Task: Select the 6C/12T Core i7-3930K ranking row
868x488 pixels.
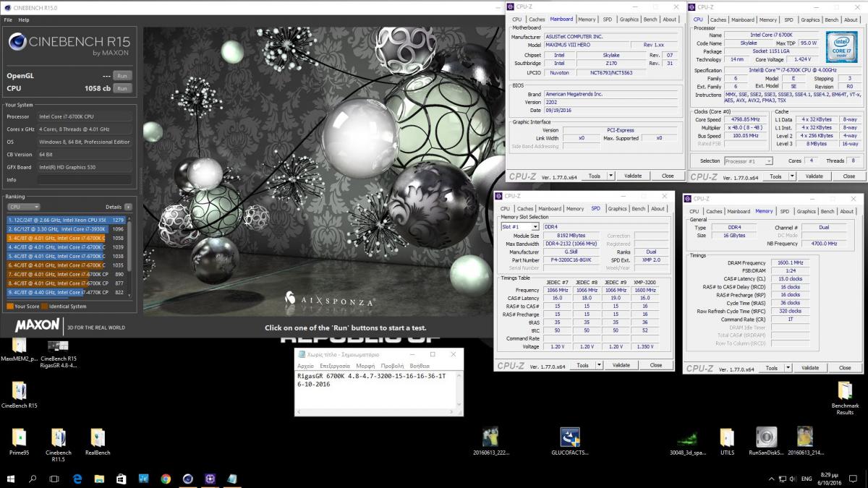Action: pyautogui.click(x=66, y=228)
